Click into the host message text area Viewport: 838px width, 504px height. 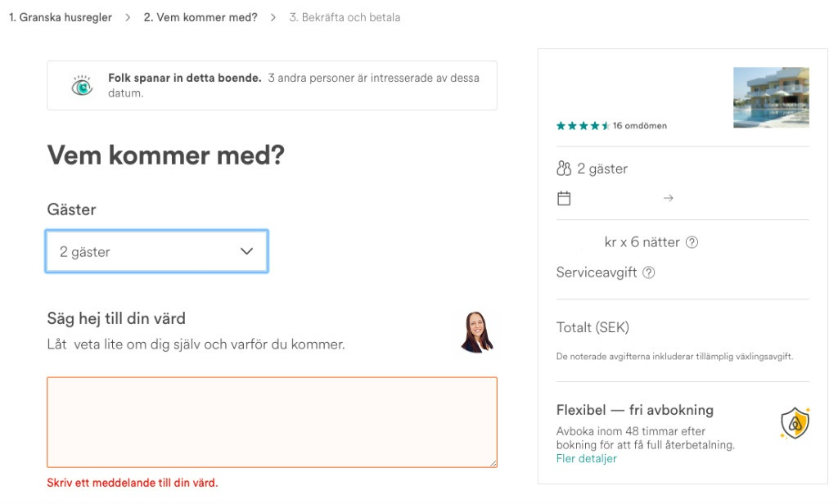pos(272,422)
